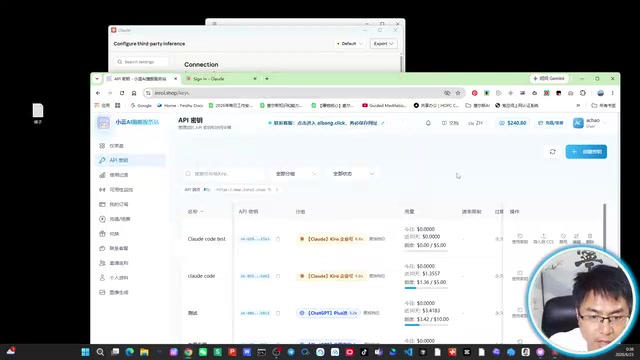Click the $240.80 balance badge
The width and height of the screenshot is (640, 360).
point(513,123)
